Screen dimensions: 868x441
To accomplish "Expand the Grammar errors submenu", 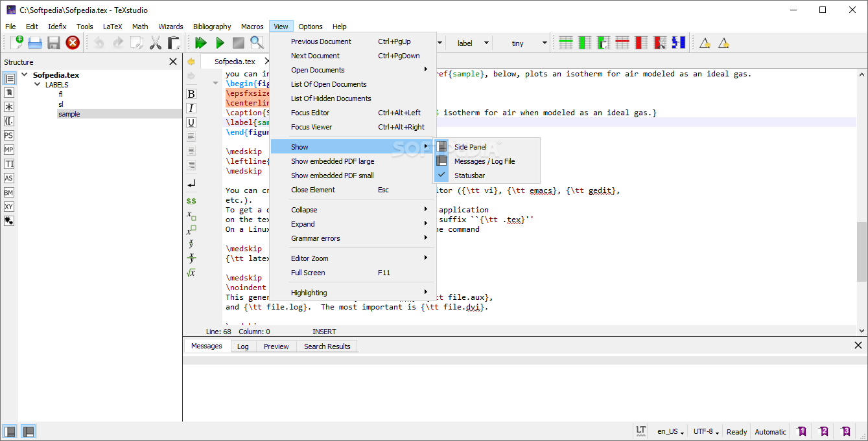I will point(353,238).
